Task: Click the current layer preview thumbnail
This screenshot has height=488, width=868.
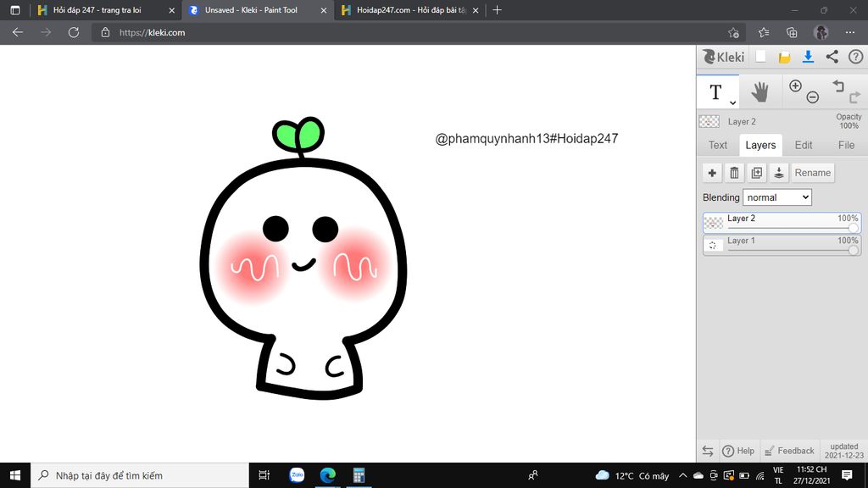Action: pos(709,121)
